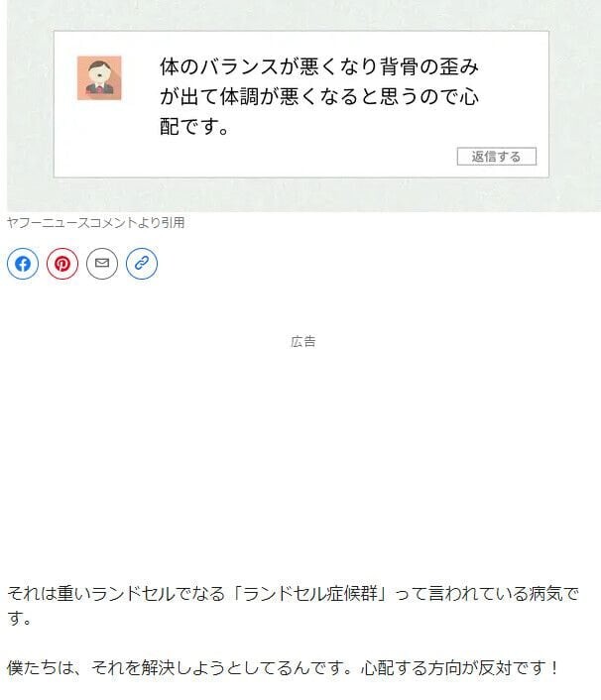Click the phrase 心配する方向が反対です！
Image resolution: width=601 pixels, height=700 pixels.
click(x=460, y=668)
